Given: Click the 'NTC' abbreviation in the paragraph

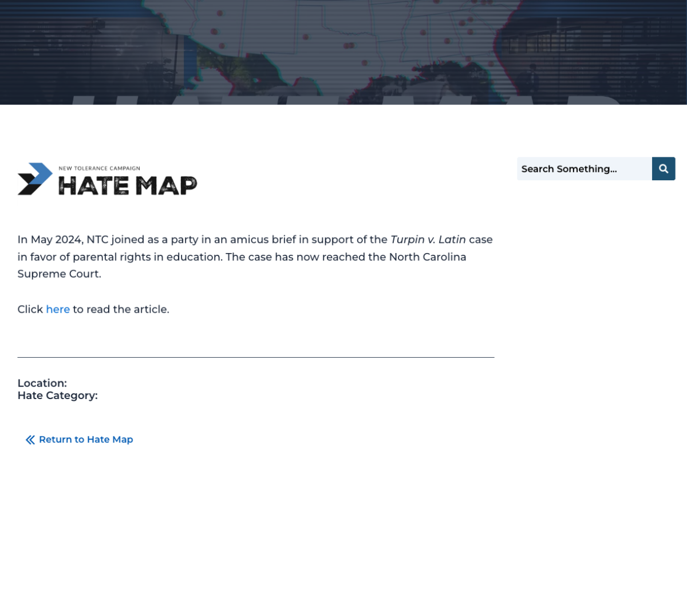Looking at the screenshot, I should [x=97, y=239].
